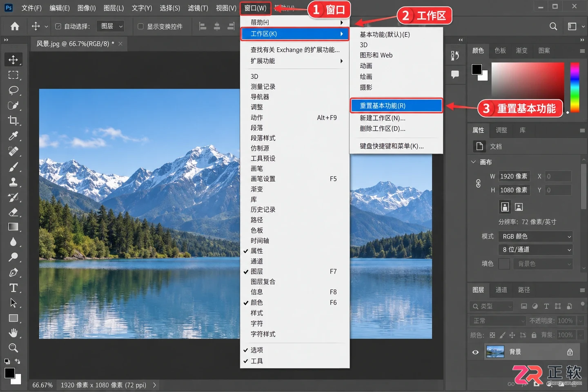
Task: Choose 重置基本功能(R) from submenu
Action: tap(396, 106)
